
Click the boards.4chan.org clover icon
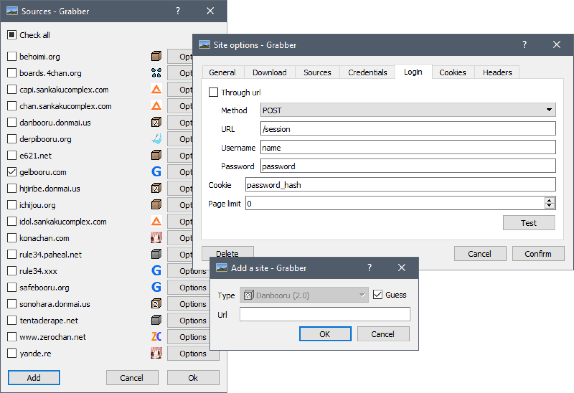click(156, 73)
